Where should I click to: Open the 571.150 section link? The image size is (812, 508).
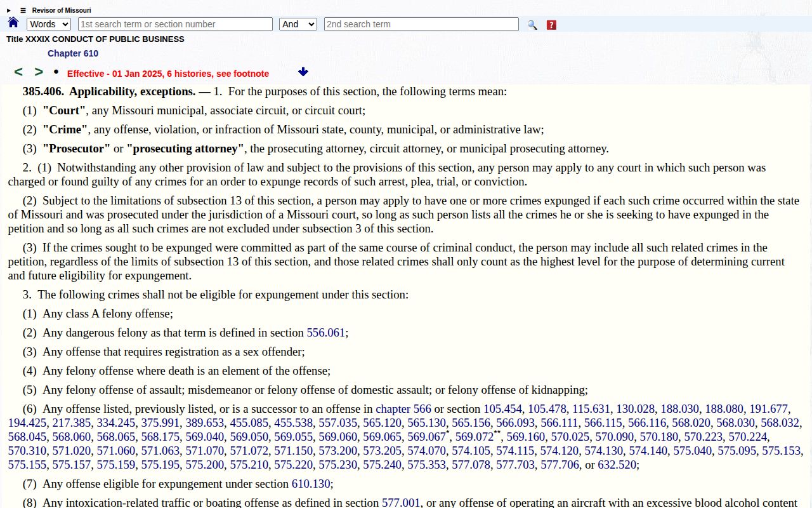point(294,451)
